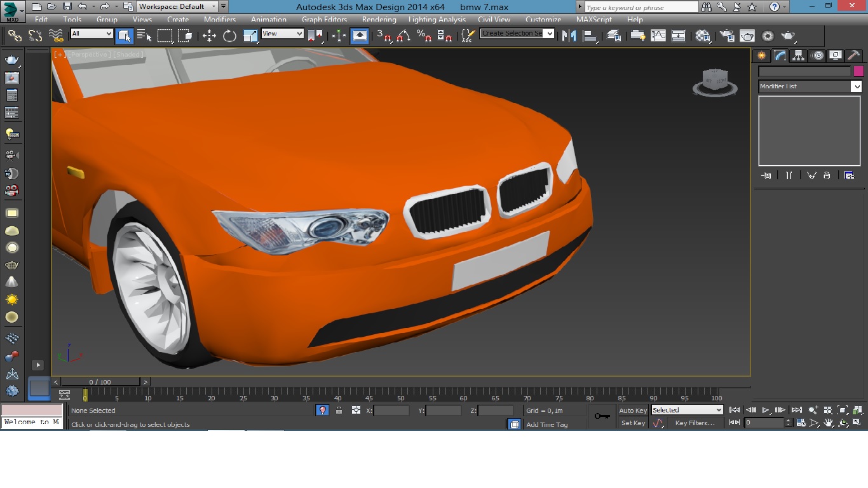Click the X coordinate input field
Screen dimensions: 868x488
point(391,411)
